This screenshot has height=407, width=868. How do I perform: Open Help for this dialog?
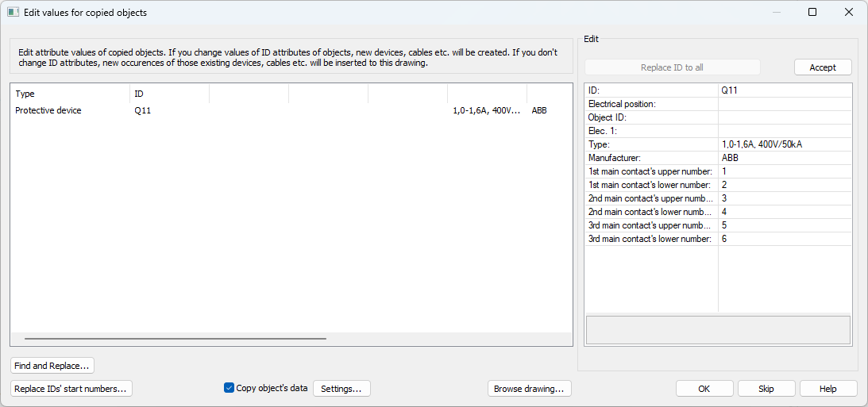click(827, 389)
